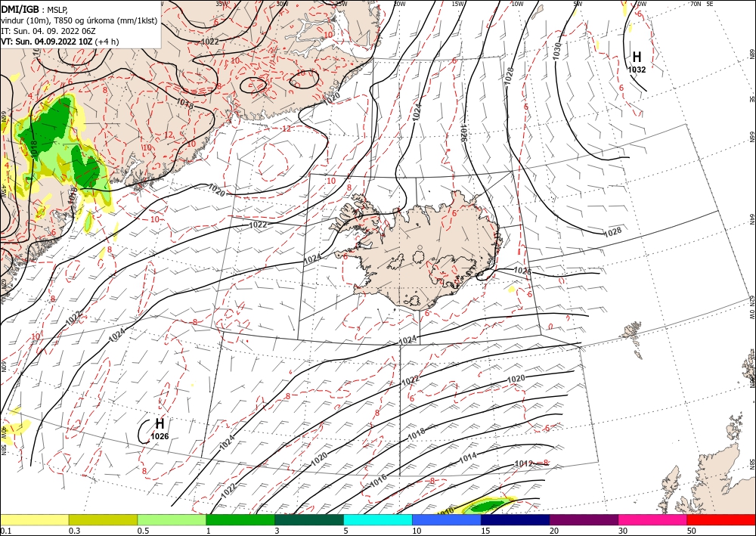Click the '5W' longitude label
Image resolution: width=756 pixels, height=536 pixels.
pyautogui.click(x=578, y=4)
